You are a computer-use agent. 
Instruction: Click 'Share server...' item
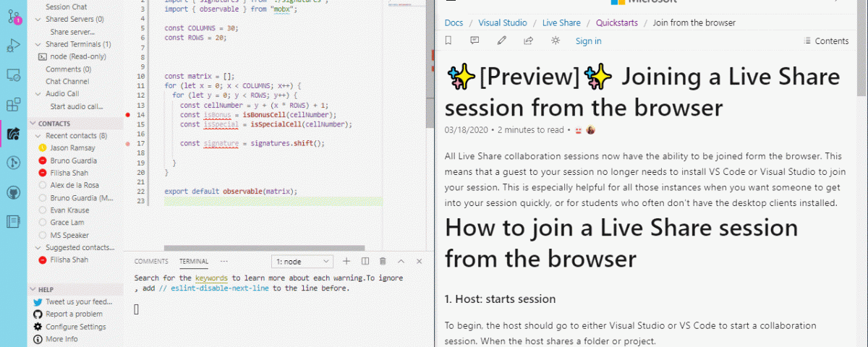[x=73, y=32]
